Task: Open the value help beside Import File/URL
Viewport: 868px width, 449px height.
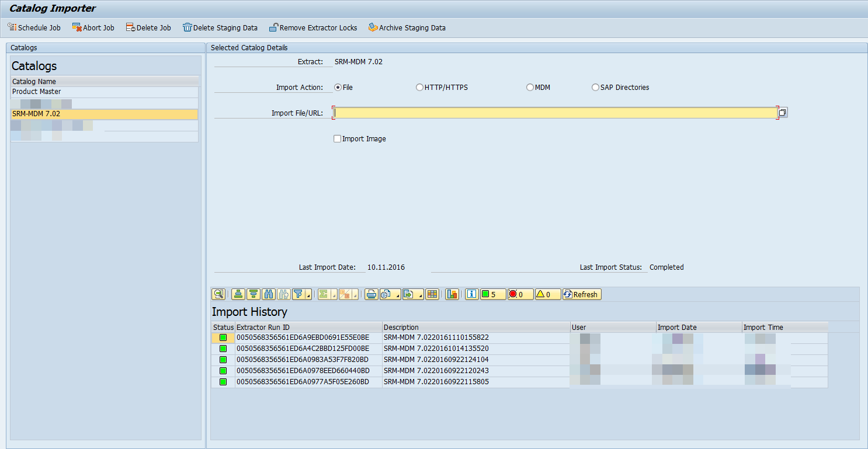Action: (783, 113)
